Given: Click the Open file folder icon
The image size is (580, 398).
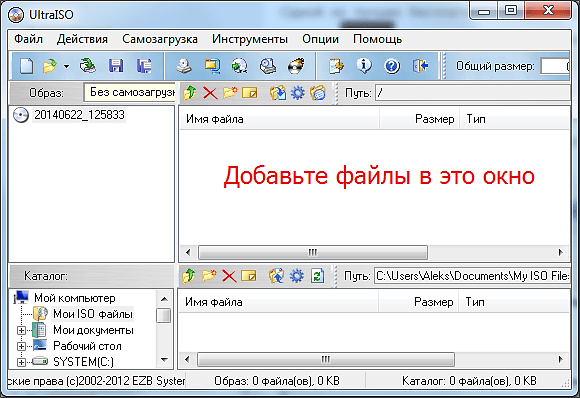Looking at the screenshot, I should click(50, 66).
